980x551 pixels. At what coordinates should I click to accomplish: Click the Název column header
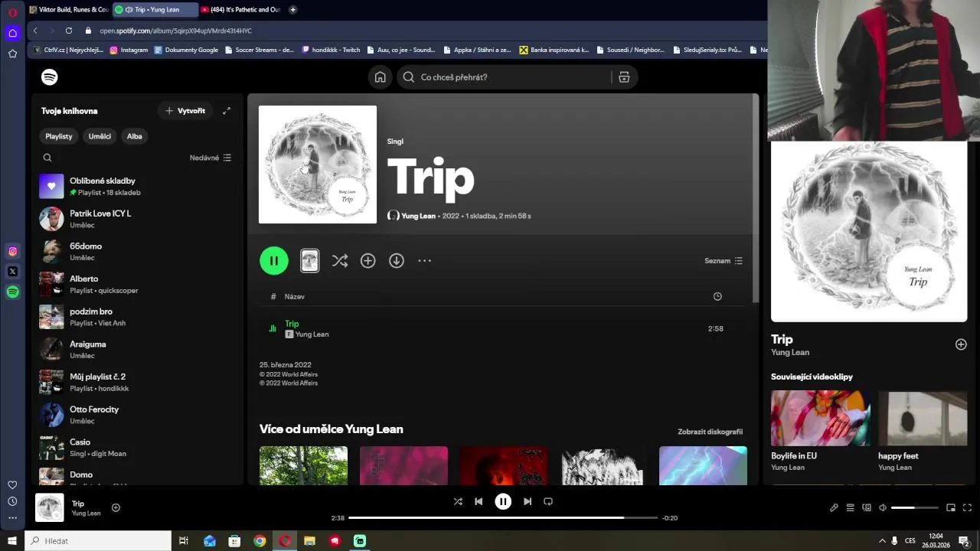[295, 296]
